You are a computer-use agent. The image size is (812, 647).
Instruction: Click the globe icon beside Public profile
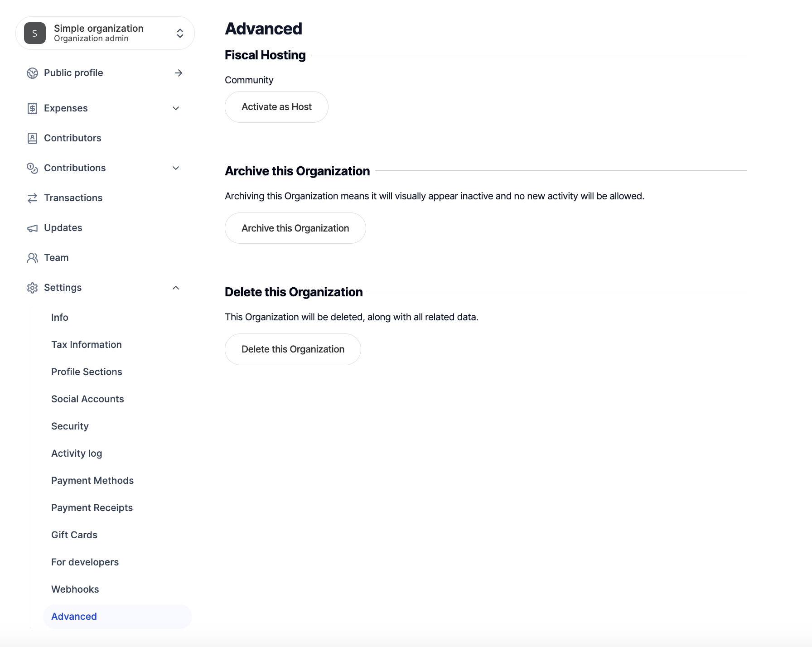[x=32, y=73]
